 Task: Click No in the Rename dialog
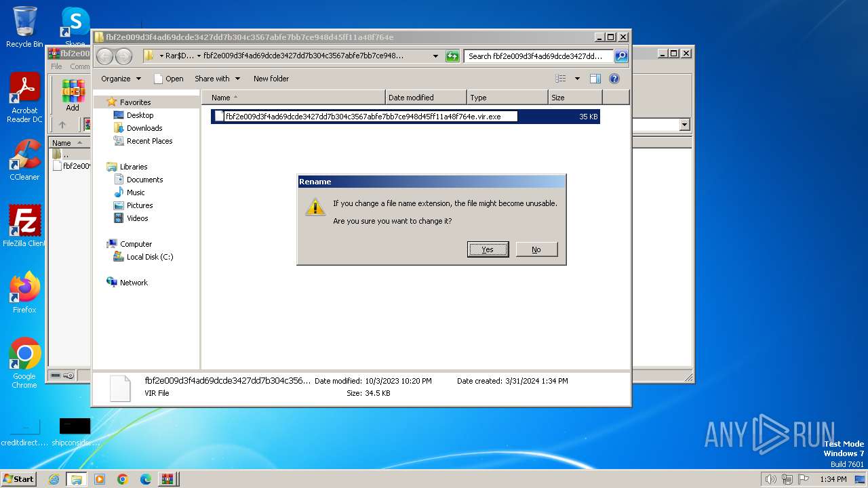[x=536, y=249]
